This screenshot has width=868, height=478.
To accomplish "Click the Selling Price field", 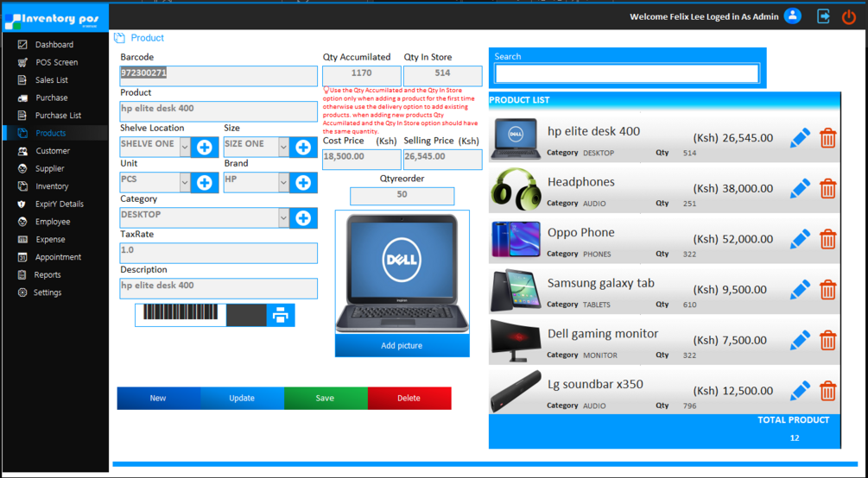I will [x=442, y=160].
